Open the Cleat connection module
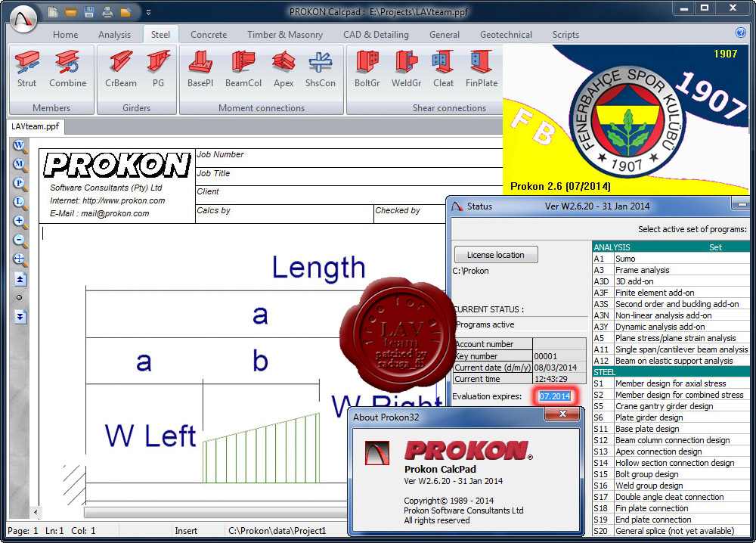The image size is (756, 543). (443, 70)
